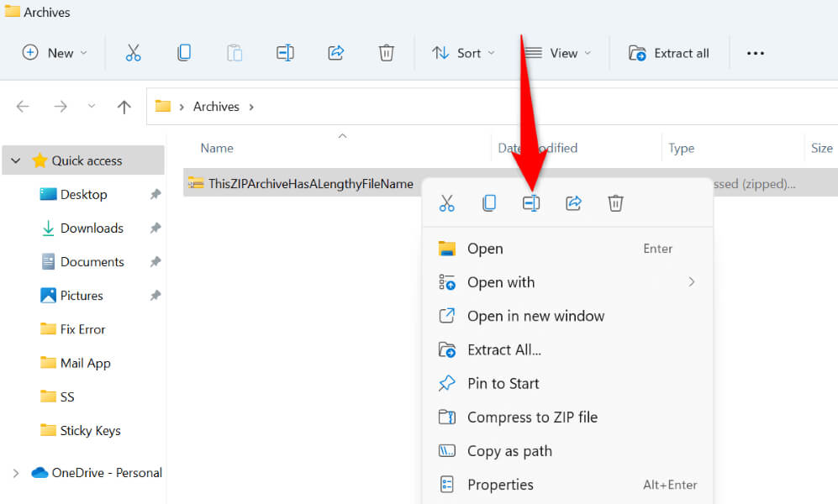This screenshot has height=504, width=838.
Task: Click the Copy icon in the context menu
Action: [489, 203]
